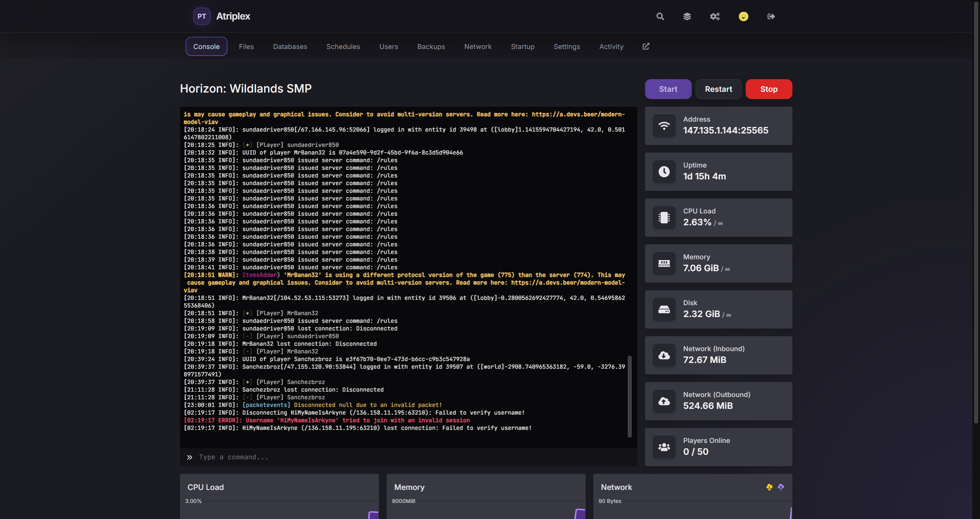Screen dimensions: 980x519
Task: Click the UUID of player MrBanan32 log line
Action: pyautogui.click(x=323, y=153)
